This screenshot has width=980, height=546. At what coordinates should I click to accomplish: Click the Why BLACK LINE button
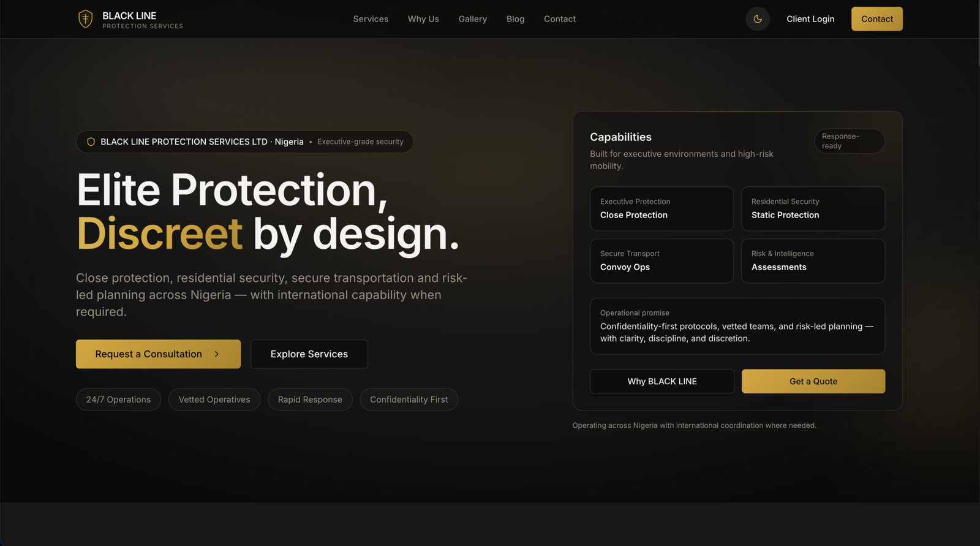click(661, 381)
